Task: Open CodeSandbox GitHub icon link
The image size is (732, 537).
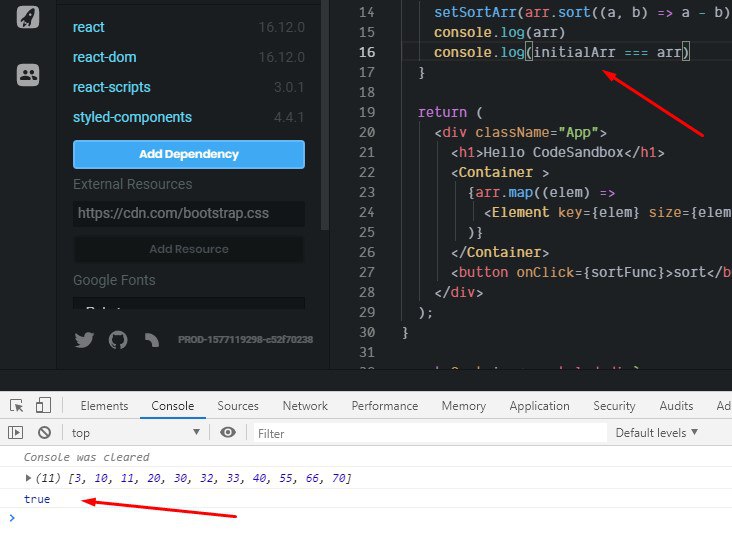Action: [x=118, y=340]
